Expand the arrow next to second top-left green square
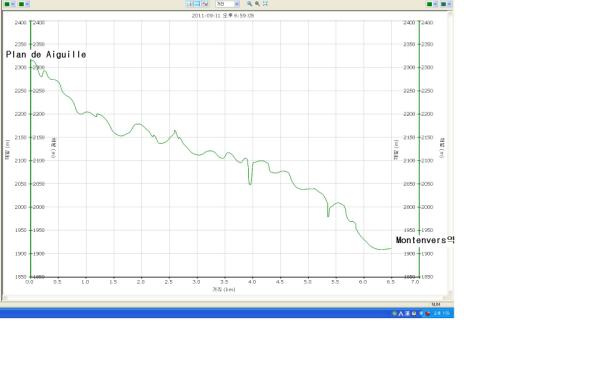The height and width of the screenshot is (375, 600). [27, 4]
